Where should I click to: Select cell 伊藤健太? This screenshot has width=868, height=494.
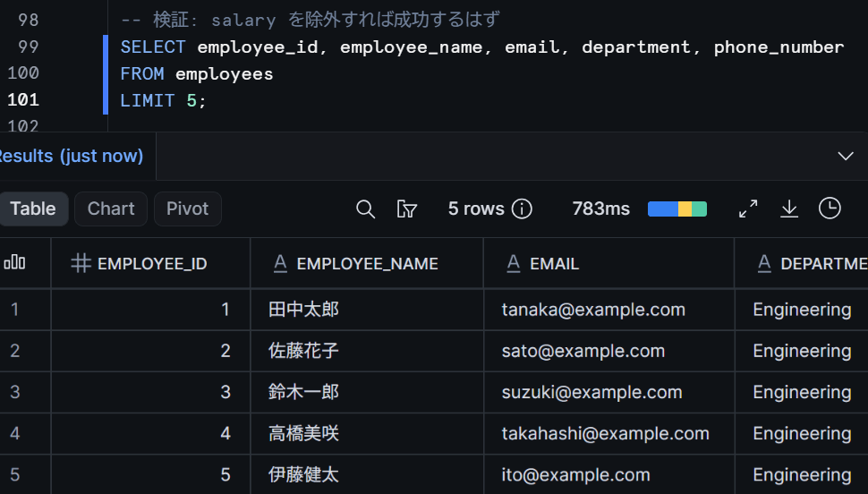point(367,474)
